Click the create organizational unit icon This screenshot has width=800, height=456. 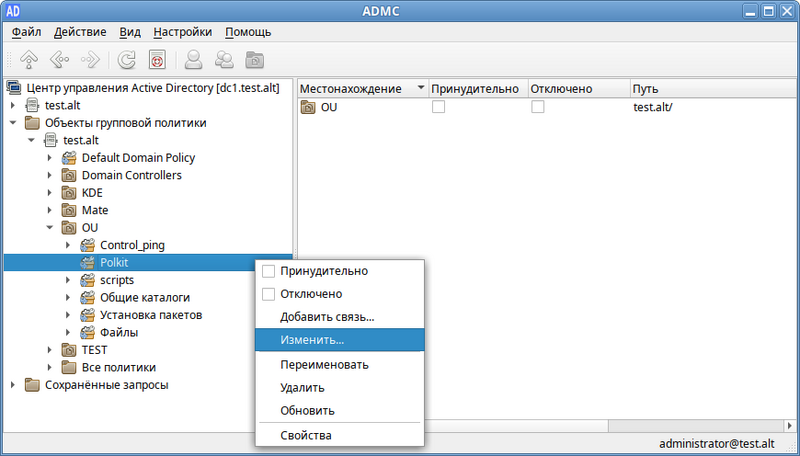pyautogui.click(x=255, y=60)
